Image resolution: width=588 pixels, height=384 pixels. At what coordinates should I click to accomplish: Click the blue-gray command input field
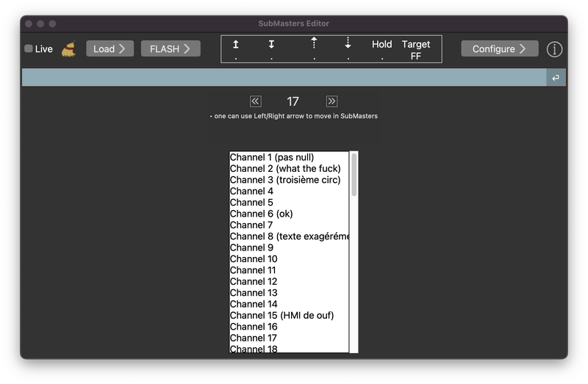284,78
